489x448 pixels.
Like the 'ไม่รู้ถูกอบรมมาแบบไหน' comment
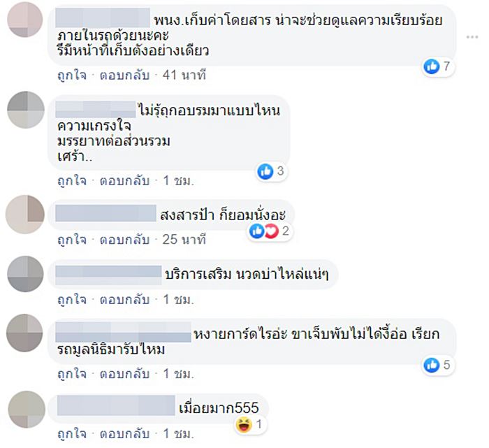[72, 180]
